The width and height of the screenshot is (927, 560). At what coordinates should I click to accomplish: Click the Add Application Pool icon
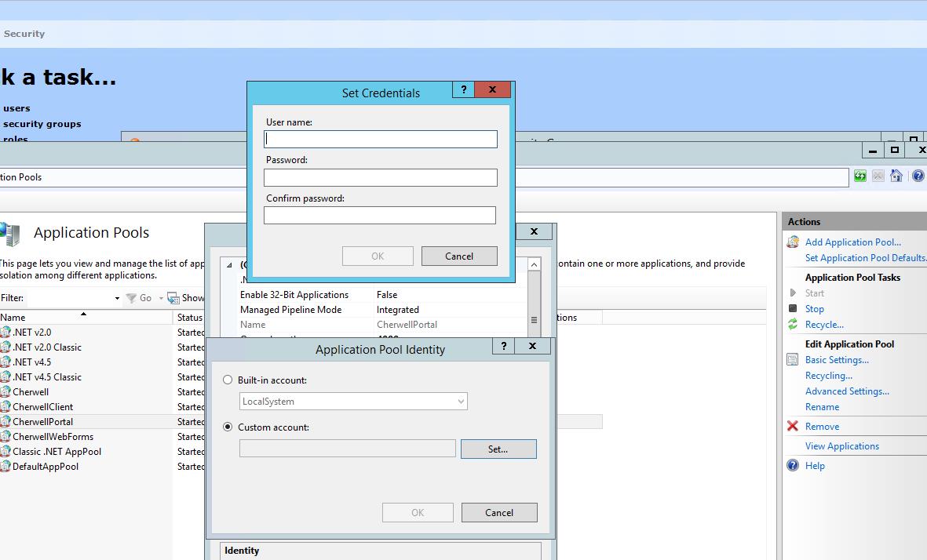click(x=793, y=242)
